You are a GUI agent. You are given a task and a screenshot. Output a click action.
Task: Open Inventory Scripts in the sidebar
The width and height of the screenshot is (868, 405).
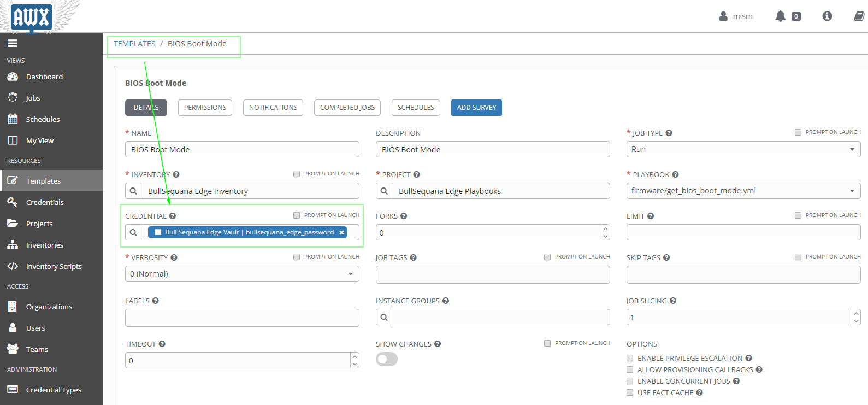pos(51,266)
